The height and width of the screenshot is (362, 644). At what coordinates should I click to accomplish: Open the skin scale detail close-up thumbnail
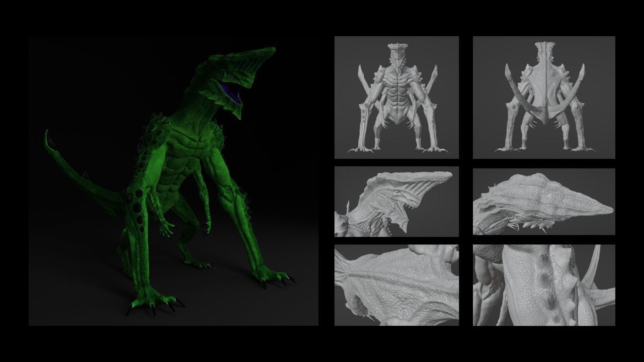pos(396,285)
